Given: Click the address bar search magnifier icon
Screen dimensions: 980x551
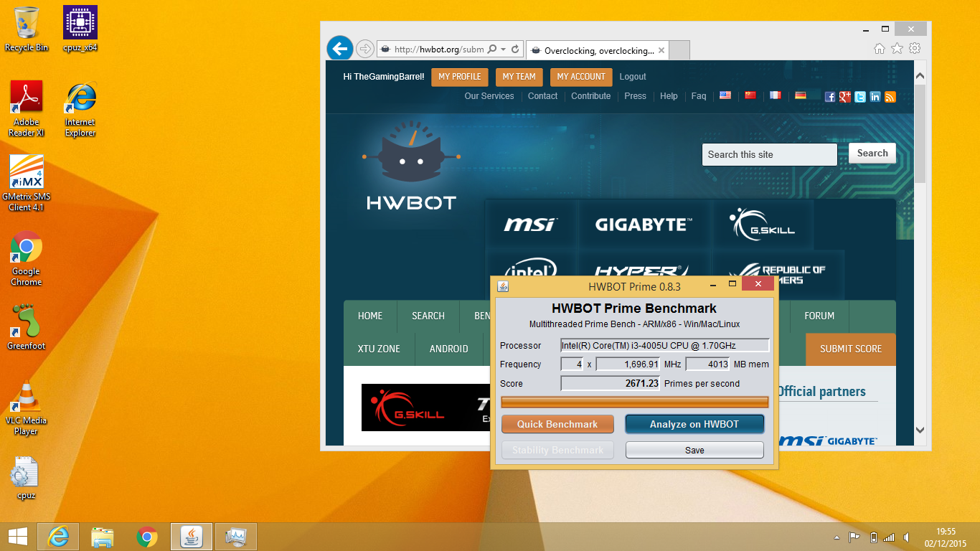Looking at the screenshot, I should [x=492, y=50].
